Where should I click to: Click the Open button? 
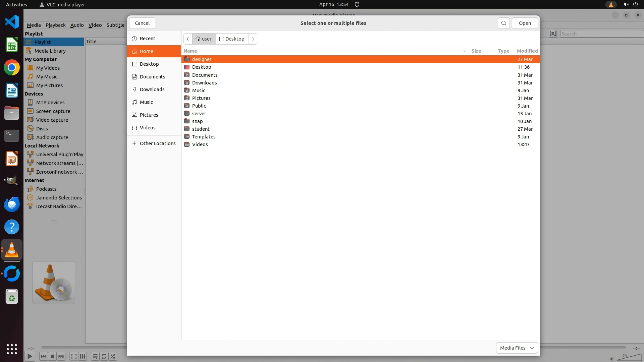pyautogui.click(x=525, y=23)
